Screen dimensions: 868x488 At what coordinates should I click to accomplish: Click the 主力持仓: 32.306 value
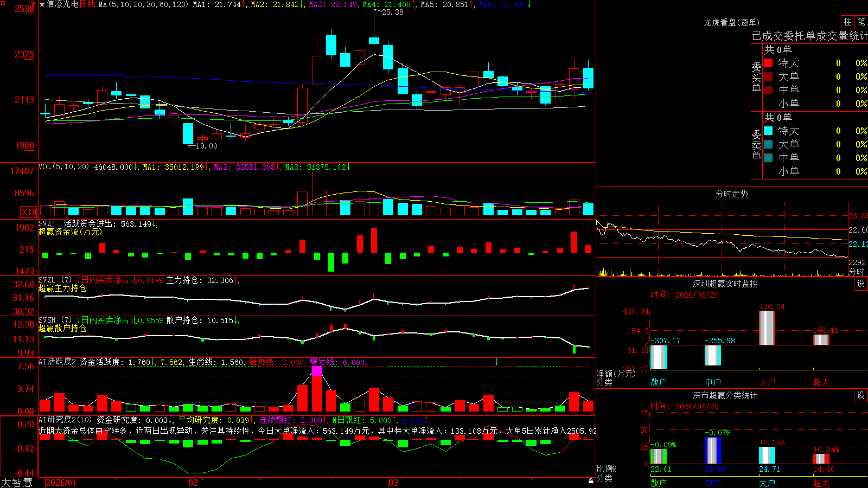pos(200,280)
